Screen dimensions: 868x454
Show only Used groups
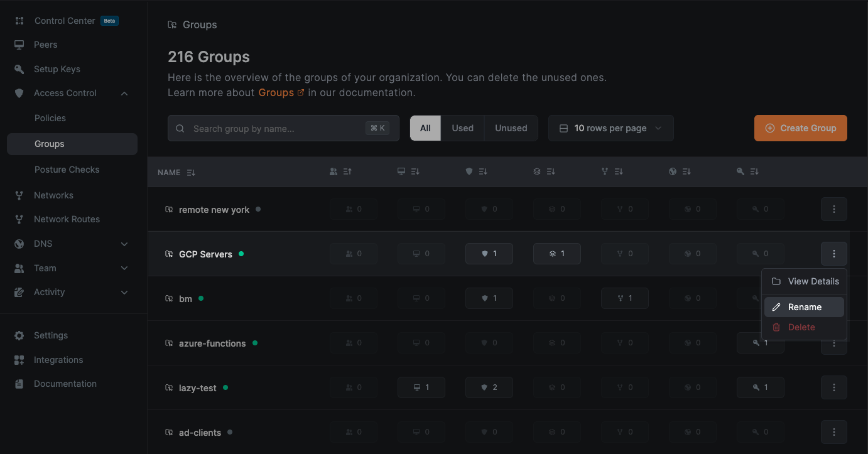(462, 128)
